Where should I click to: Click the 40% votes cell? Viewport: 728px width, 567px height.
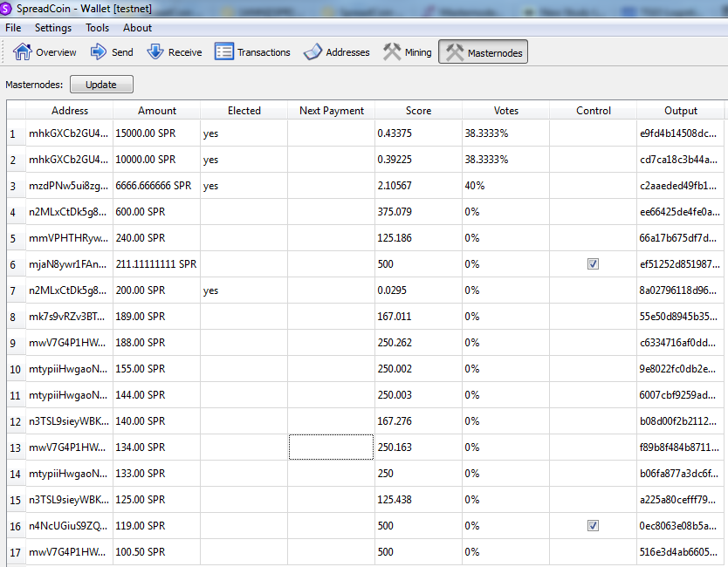point(506,186)
